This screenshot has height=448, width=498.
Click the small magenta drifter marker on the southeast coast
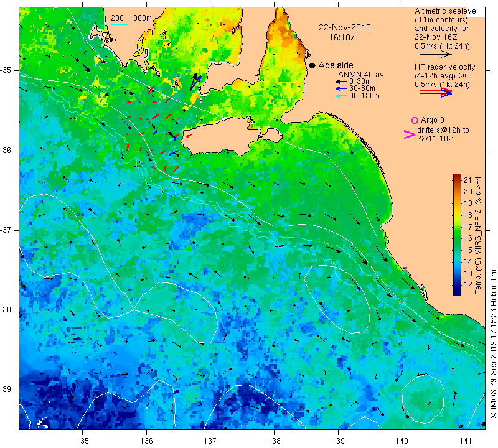tap(405, 269)
